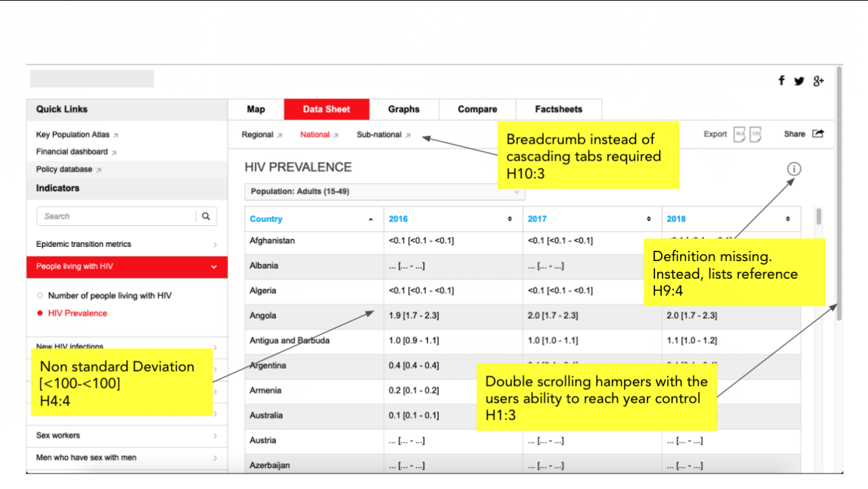
Task: Click the Algeria row name
Action: tap(262, 291)
